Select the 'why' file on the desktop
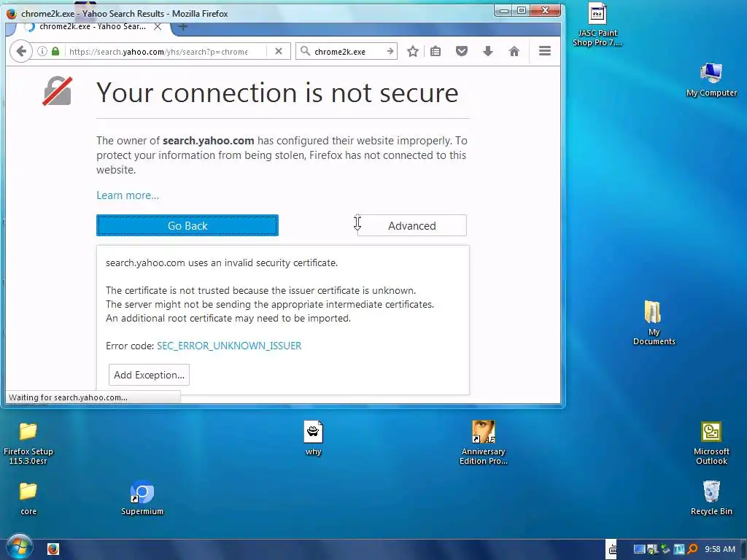Image resolution: width=747 pixels, height=560 pixels. click(x=313, y=438)
